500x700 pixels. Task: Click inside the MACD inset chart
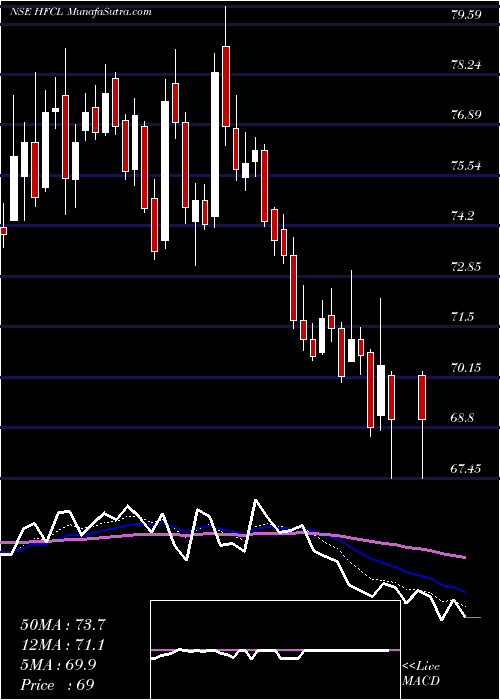point(275,650)
